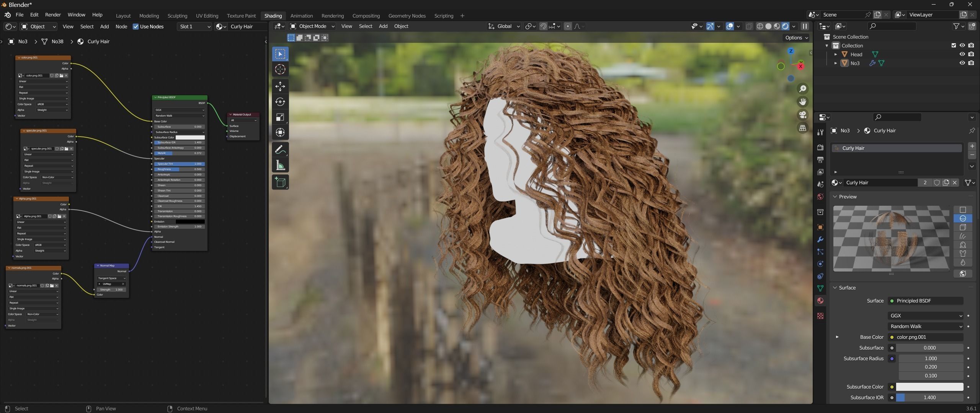Toggle camera view icon
980x413 pixels.
pyautogui.click(x=802, y=115)
